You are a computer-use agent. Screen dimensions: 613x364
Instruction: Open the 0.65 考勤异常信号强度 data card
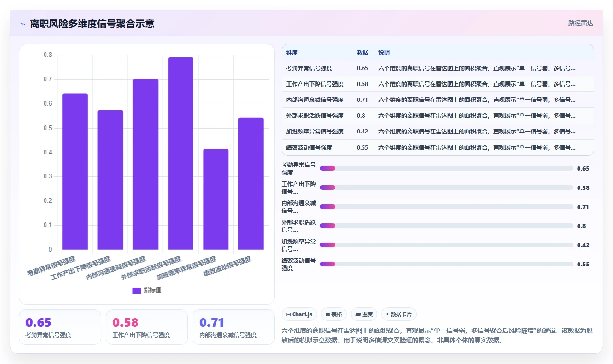pos(60,327)
